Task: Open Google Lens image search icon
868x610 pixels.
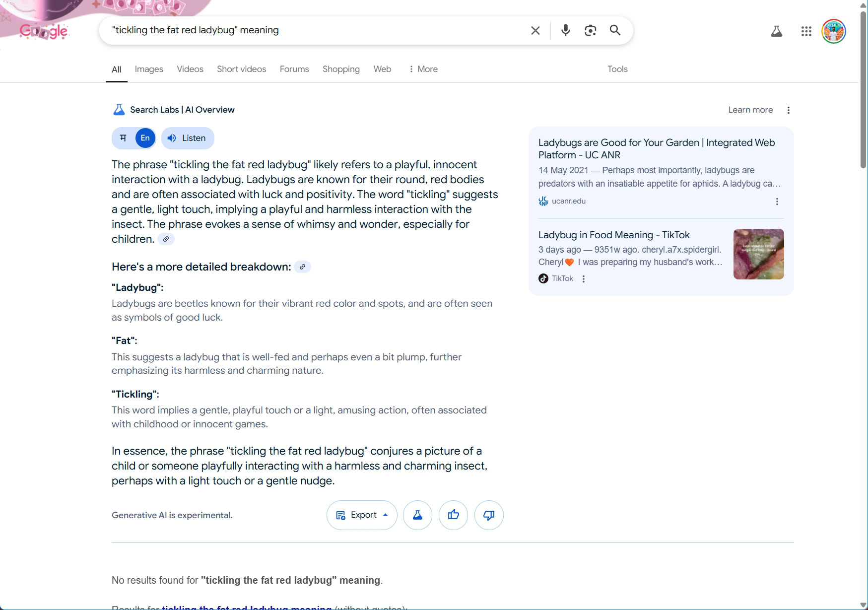Action: click(590, 30)
